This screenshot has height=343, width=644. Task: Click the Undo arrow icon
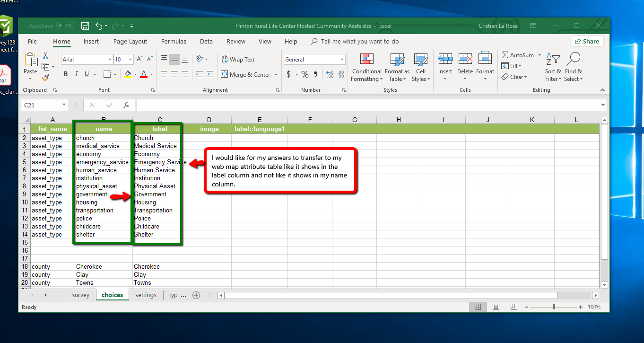[99, 26]
